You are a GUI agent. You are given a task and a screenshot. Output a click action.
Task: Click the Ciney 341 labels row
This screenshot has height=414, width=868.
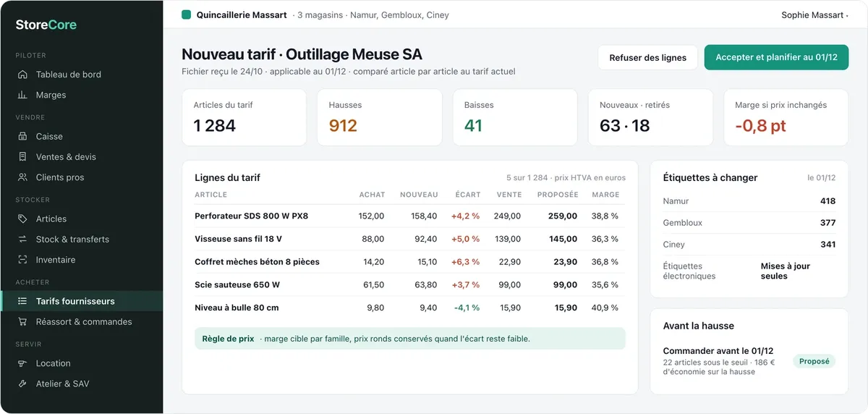749,245
